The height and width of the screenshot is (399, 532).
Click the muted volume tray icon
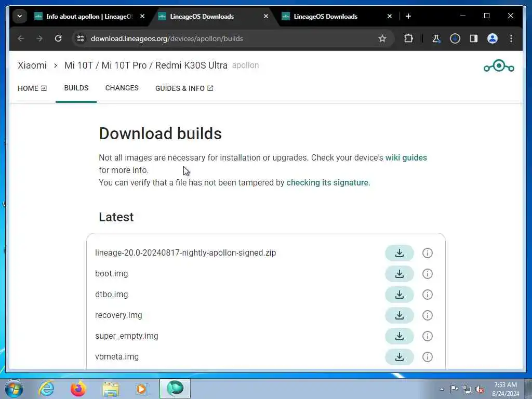[x=480, y=390]
